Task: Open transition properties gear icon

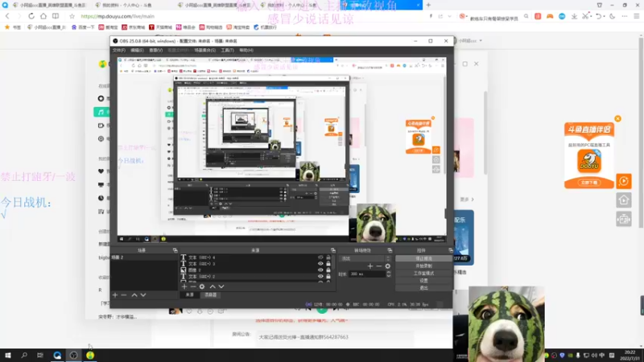Action: [x=387, y=266]
